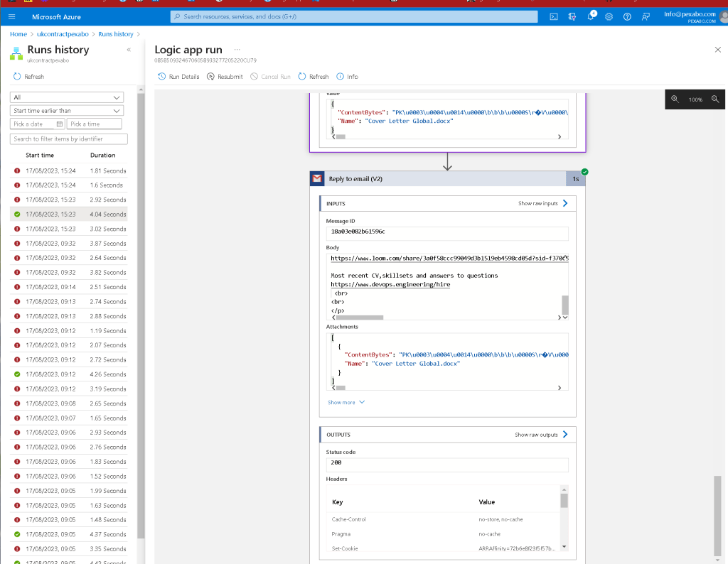Click the Status code 200 field
728x564 pixels.
tap(447, 463)
